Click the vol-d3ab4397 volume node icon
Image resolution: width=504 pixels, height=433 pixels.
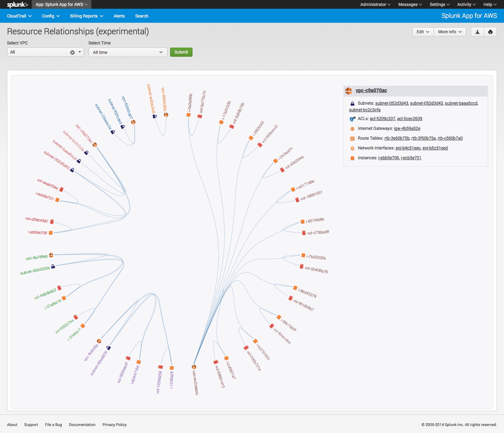52,222
